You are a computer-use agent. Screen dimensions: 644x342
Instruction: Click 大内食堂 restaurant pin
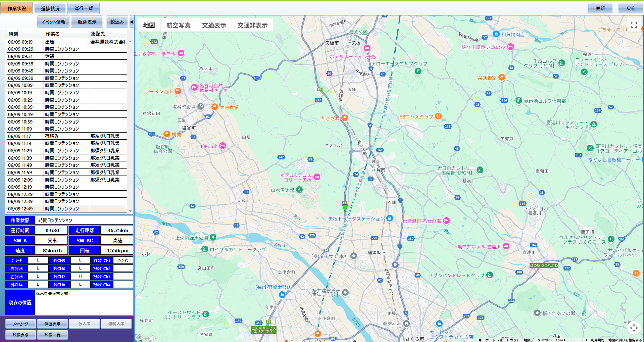click(215, 107)
